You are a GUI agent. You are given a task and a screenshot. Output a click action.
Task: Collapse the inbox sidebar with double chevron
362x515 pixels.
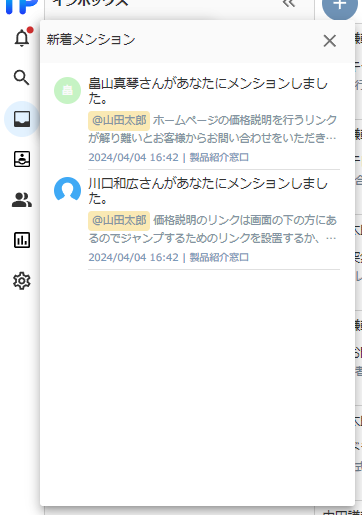pyautogui.click(x=289, y=3)
